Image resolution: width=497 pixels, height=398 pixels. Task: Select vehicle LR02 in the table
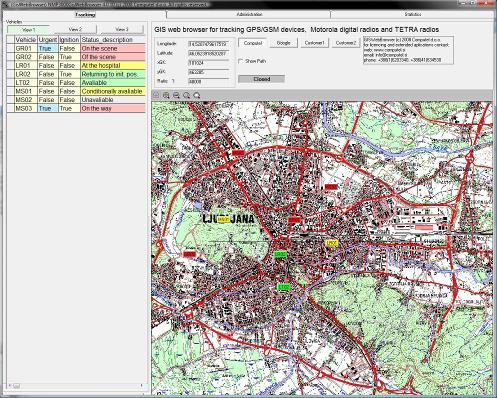coord(26,74)
